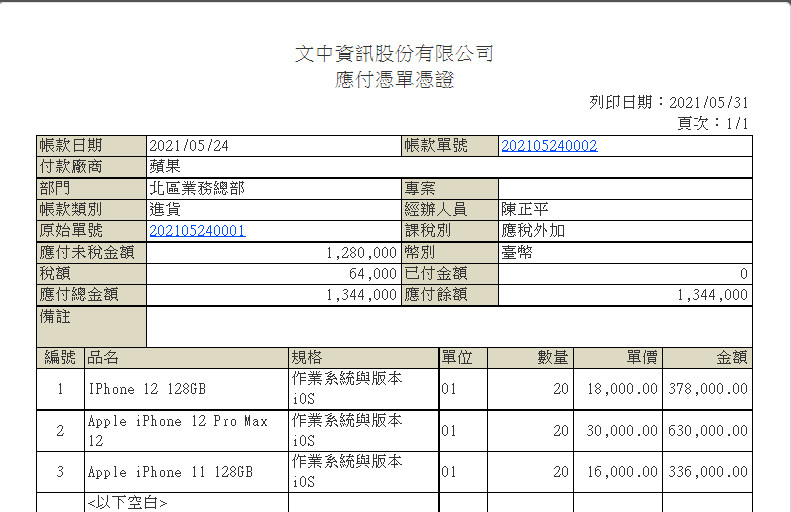The height and width of the screenshot is (512, 791).
Task: Select the 原始單號 label
Action: point(71,231)
